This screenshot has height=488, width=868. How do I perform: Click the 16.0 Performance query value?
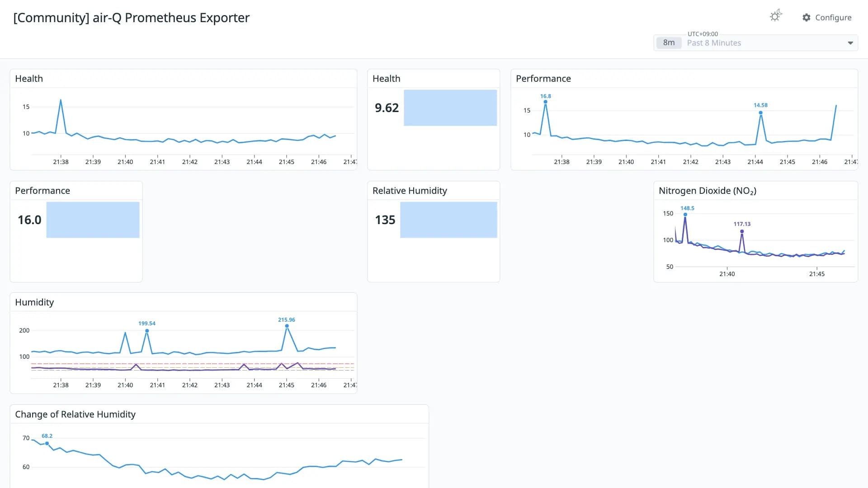point(29,220)
